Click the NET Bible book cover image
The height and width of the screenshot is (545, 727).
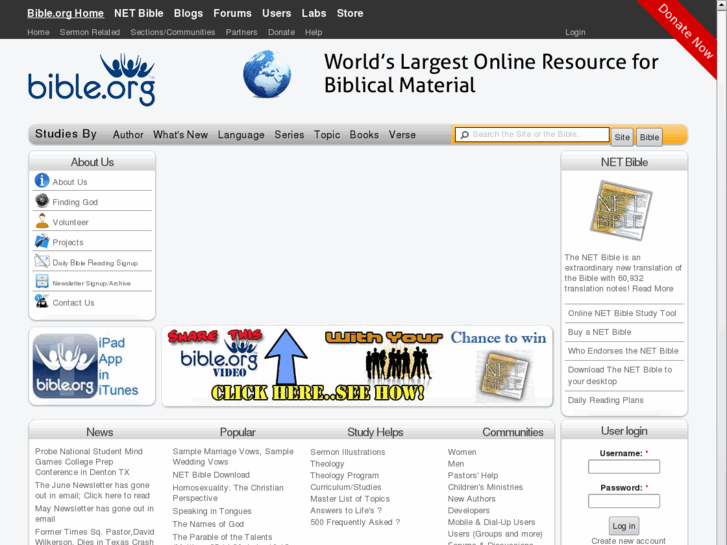tap(621, 211)
